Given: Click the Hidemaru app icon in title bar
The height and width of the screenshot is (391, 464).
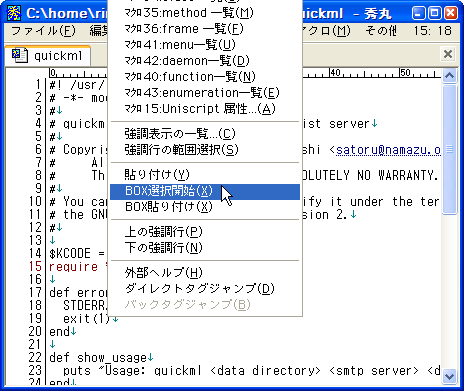Looking at the screenshot, I should point(14,13).
